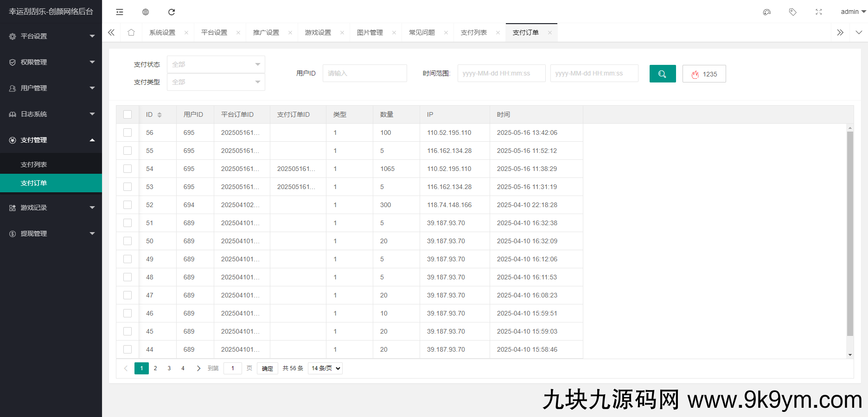Change the per-page selector from 14 条/页

pos(325,368)
